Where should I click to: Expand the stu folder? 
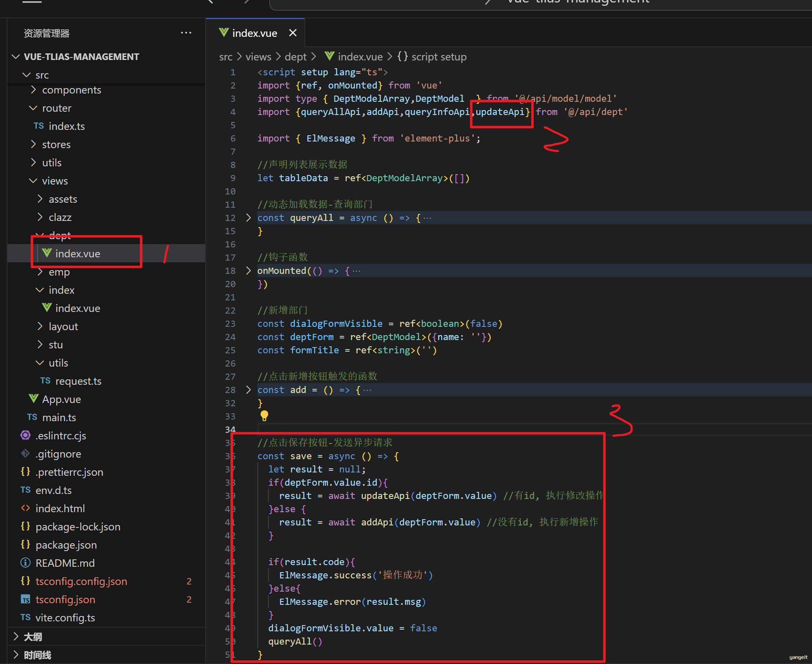tap(40, 345)
